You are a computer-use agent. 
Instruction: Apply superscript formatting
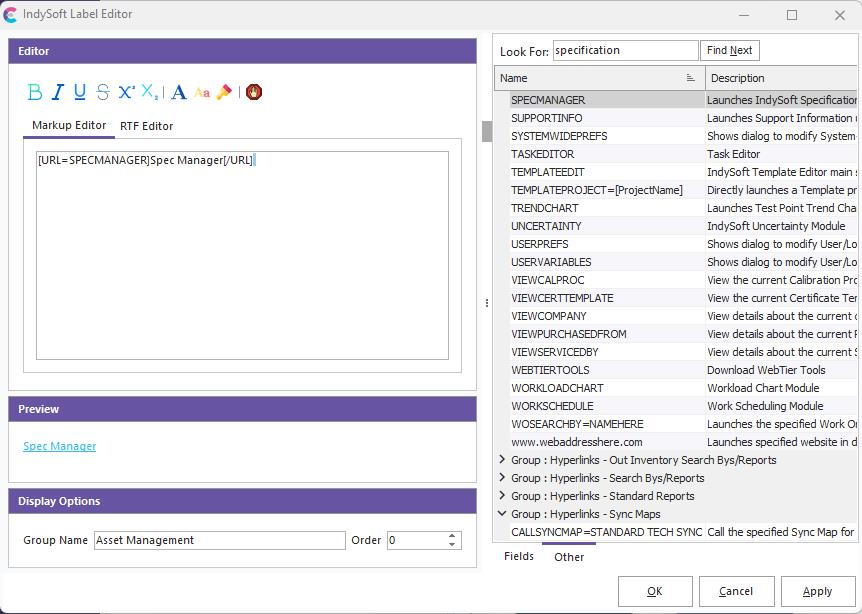126,92
